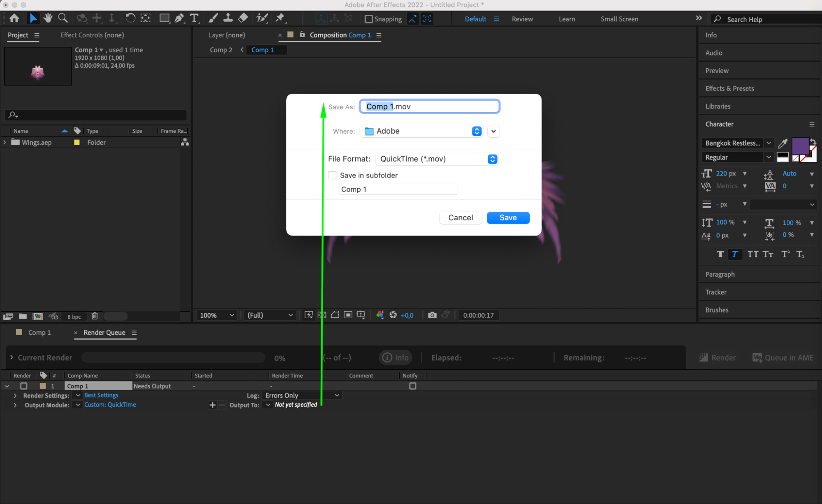Click the Best Settings link
The height and width of the screenshot is (504, 822).
point(101,395)
